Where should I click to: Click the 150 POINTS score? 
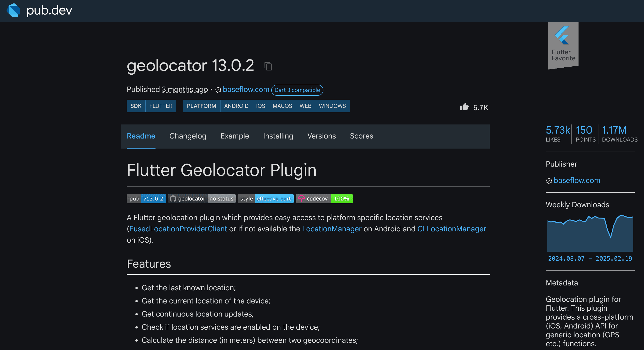585,134
